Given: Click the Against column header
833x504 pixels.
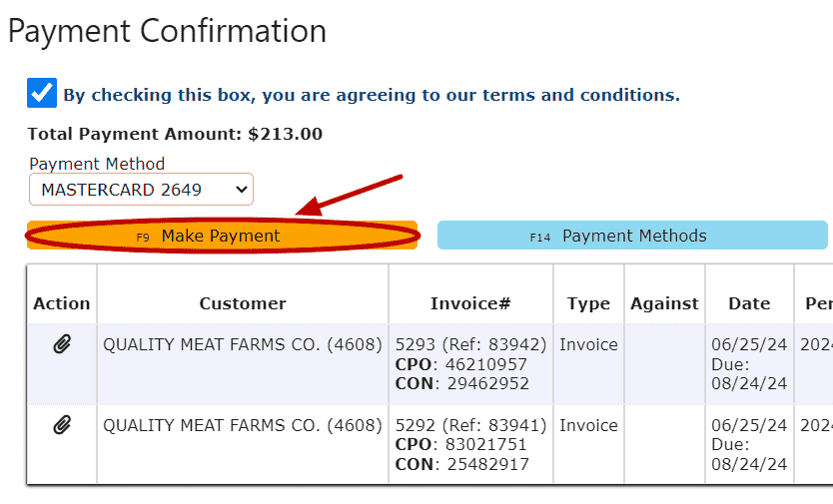Looking at the screenshot, I should (x=664, y=303).
